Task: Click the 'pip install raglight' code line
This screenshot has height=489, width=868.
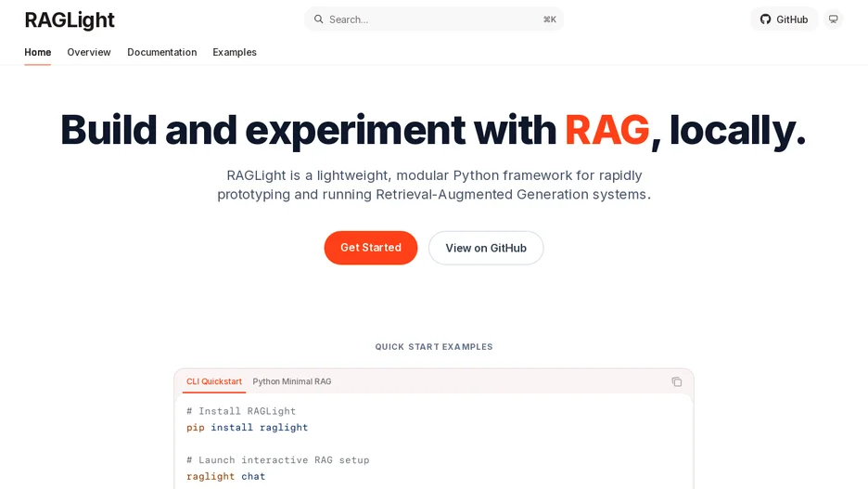Action: (x=247, y=428)
